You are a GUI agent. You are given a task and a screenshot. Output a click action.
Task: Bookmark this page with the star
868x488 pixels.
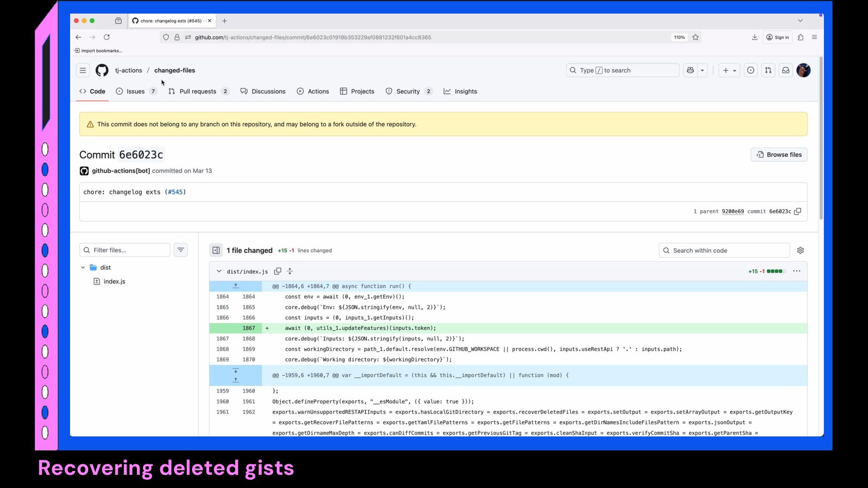(696, 37)
